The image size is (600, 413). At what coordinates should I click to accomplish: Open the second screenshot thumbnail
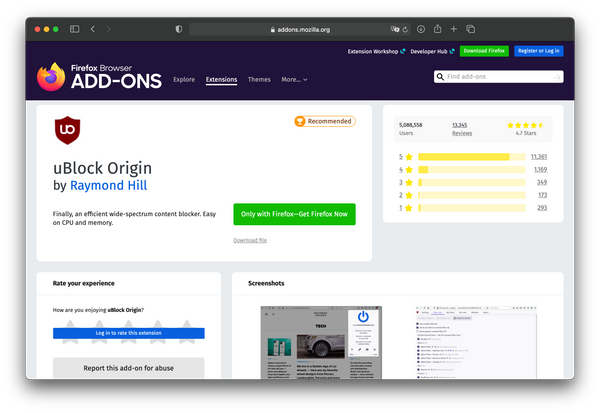476,343
